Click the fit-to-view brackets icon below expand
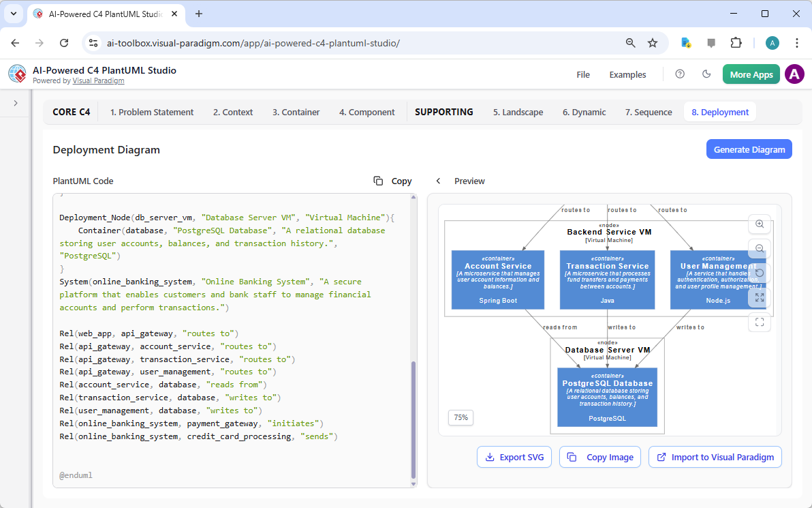This screenshot has height=508, width=812. click(760, 322)
